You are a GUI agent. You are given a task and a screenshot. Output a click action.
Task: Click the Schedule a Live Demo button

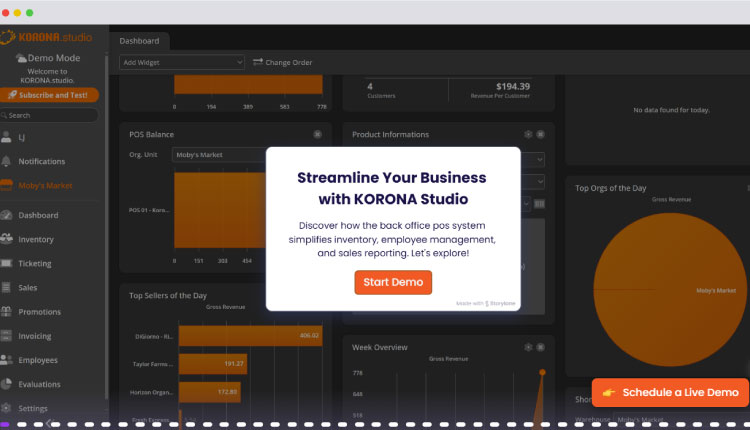670,392
